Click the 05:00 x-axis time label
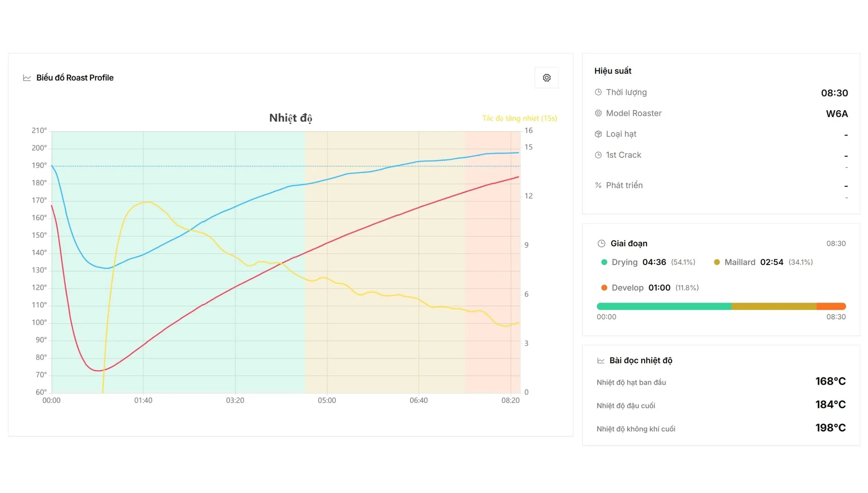Viewport: 868px width, 493px height. coord(327,401)
